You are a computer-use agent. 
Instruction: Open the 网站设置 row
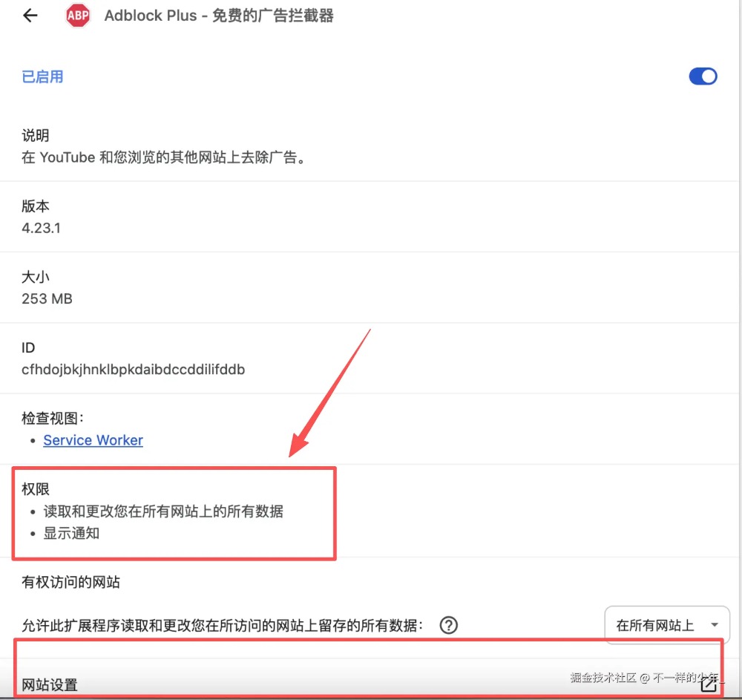pos(50,684)
